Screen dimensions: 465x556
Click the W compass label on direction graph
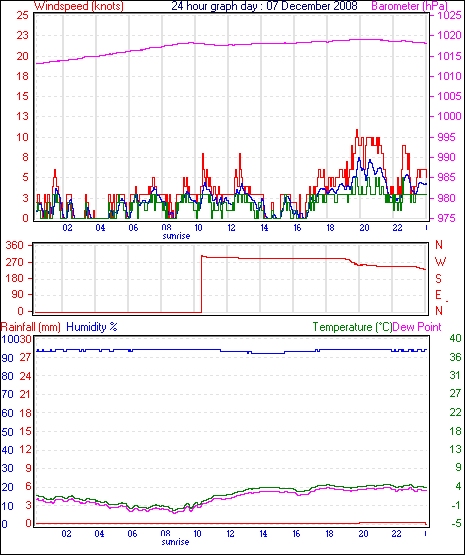point(440,262)
